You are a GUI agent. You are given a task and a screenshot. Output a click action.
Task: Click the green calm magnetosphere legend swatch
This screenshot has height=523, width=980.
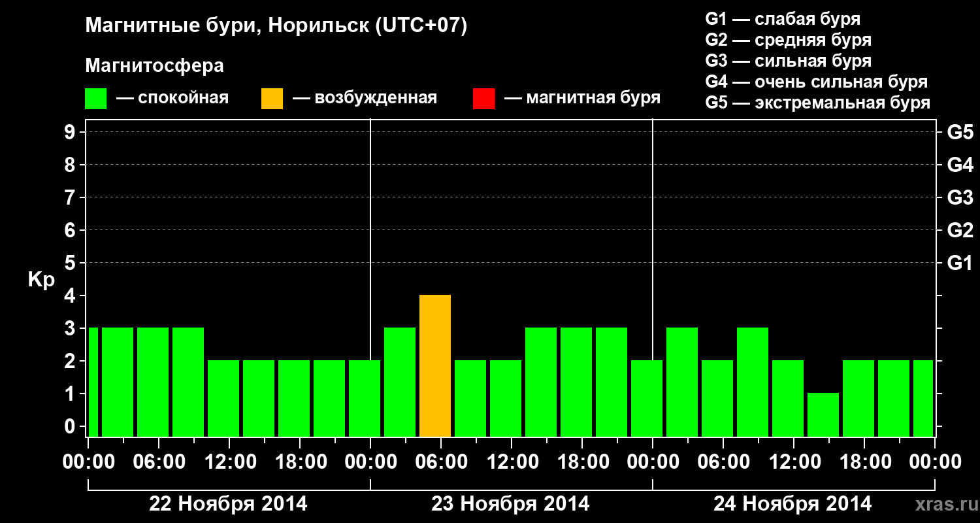(95, 99)
